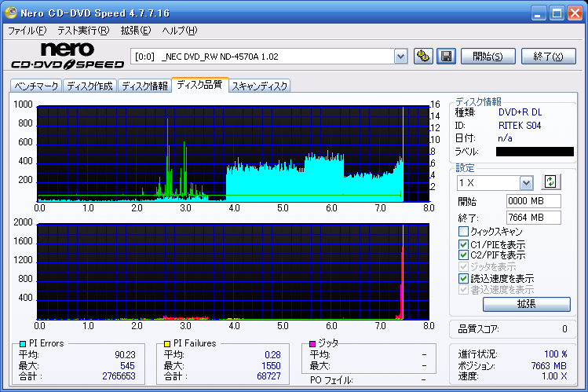Close the Nero CD-DVD Speed window
Screen dimensions: 588x392
(x=575, y=14)
